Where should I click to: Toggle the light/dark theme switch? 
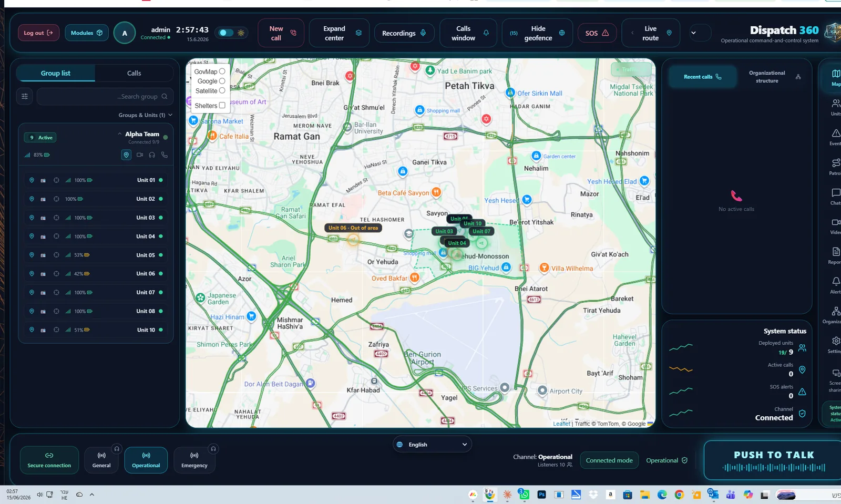point(226,33)
